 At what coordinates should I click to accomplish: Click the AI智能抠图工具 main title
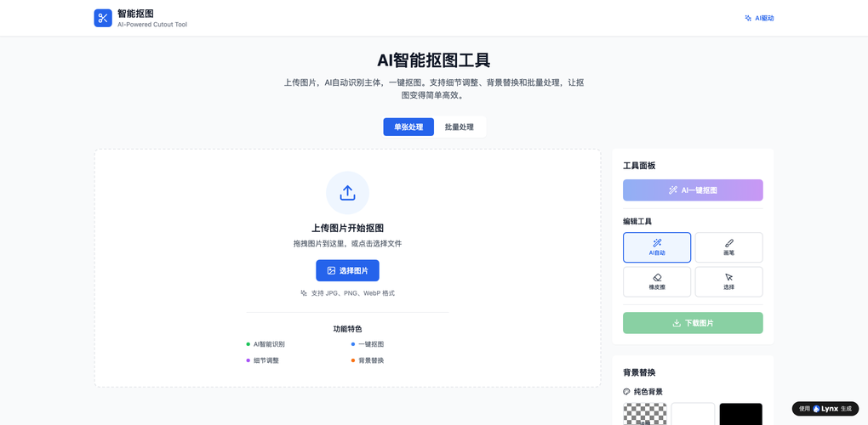pyautogui.click(x=434, y=60)
